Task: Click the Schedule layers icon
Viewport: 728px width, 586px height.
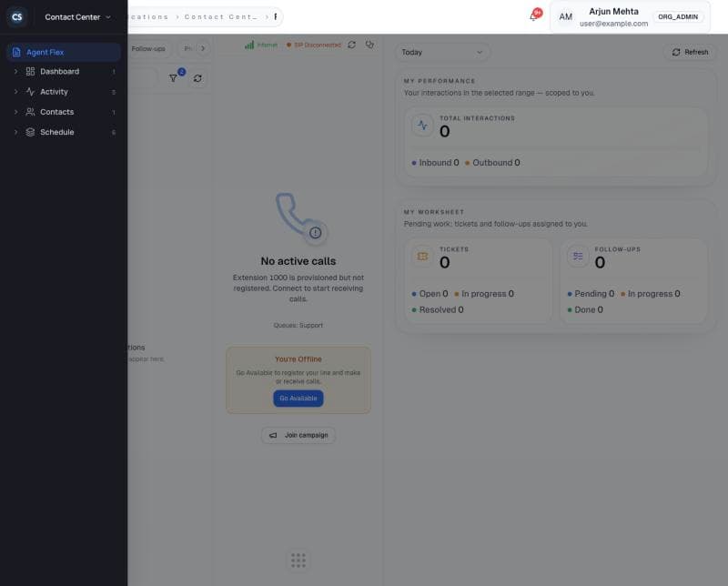Action: click(x=30, y=132)
